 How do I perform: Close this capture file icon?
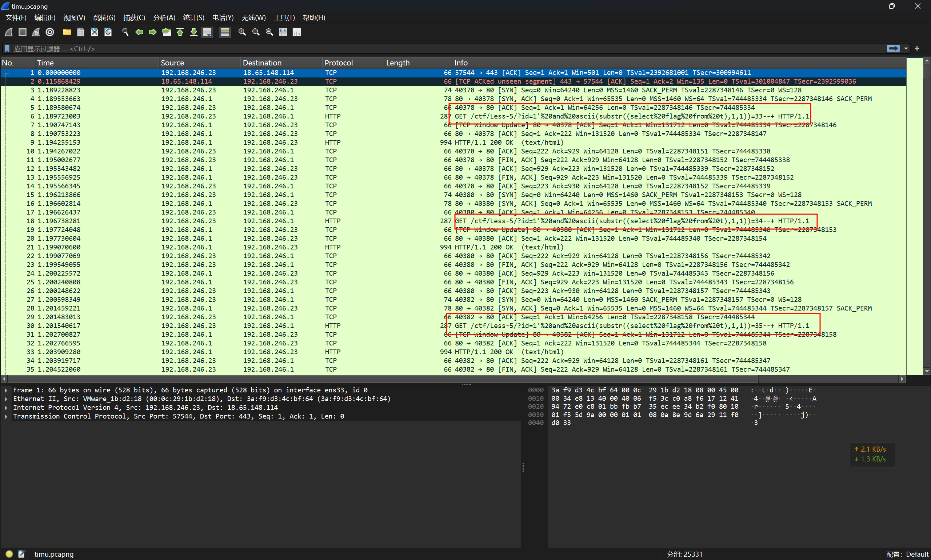94,32
